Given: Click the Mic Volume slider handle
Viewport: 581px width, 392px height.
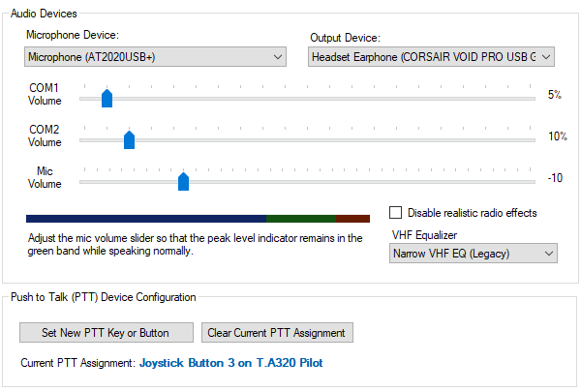Looking at the screenshot, I should [x=183, y=181].
